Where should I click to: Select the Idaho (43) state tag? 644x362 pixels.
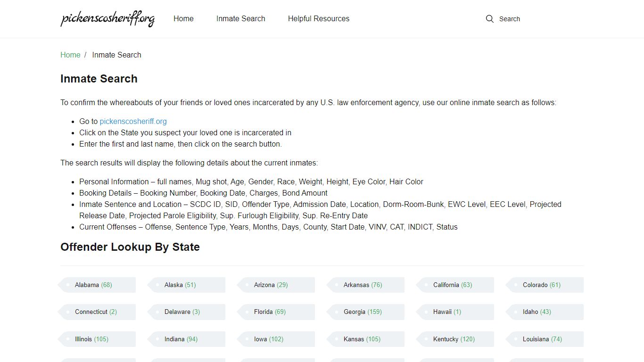[x=545, y=312]
